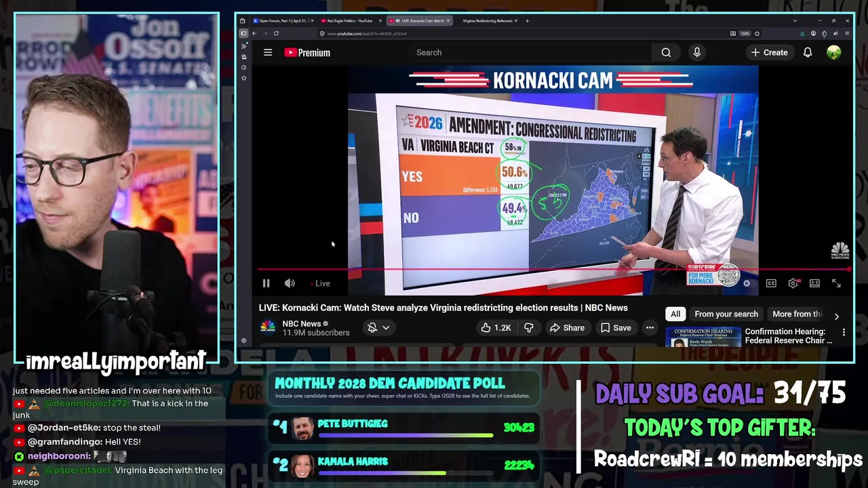The height and width of the screenshot is (488, 868).
Task: Open the 150% zoom indicator
Action: pyautogui.click(x=745, y=33)
